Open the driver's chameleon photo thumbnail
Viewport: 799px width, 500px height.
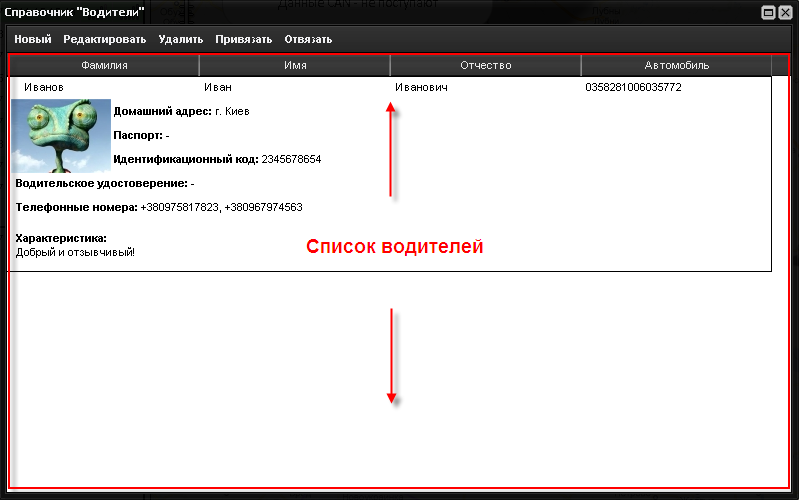(x=61, y=136)
